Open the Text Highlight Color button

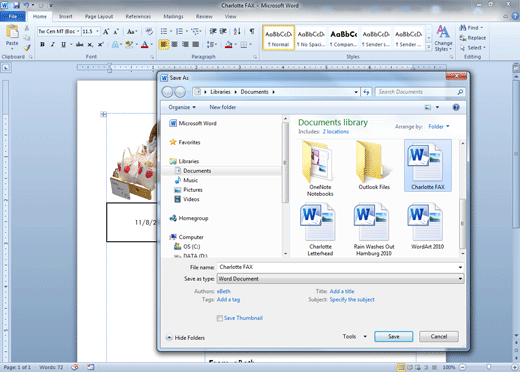(x=129, y=44)
